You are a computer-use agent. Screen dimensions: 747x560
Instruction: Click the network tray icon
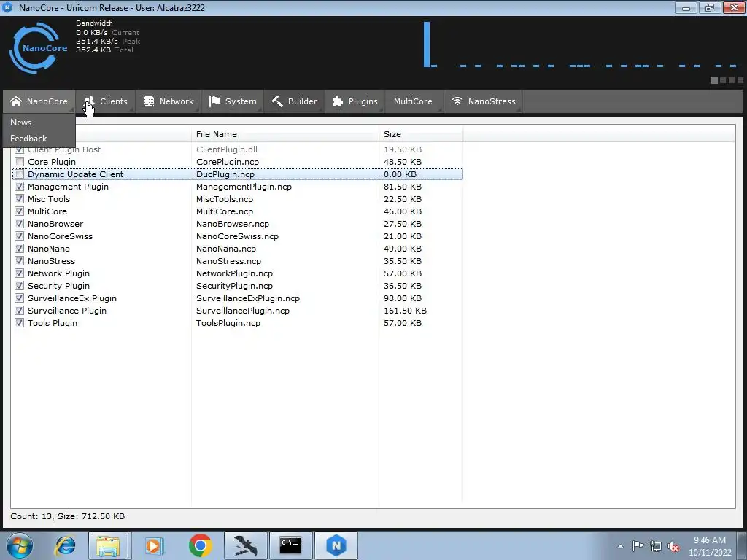click(656, 546)
